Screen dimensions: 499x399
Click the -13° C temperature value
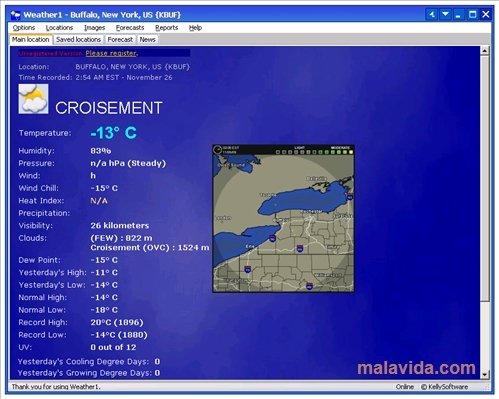click(113, 133)
